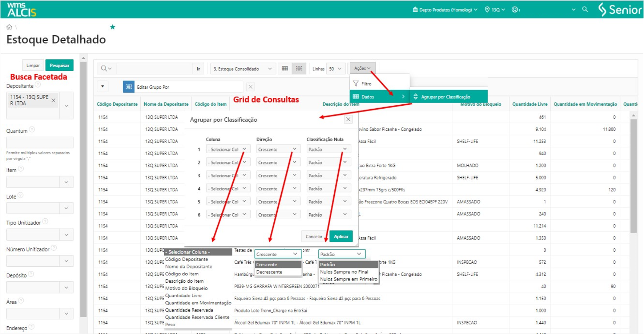The width and height of the screenshot is (644, 335).
Task: Open the Linhas rows-per-page dropdown
Action: [x=335, y=69]
